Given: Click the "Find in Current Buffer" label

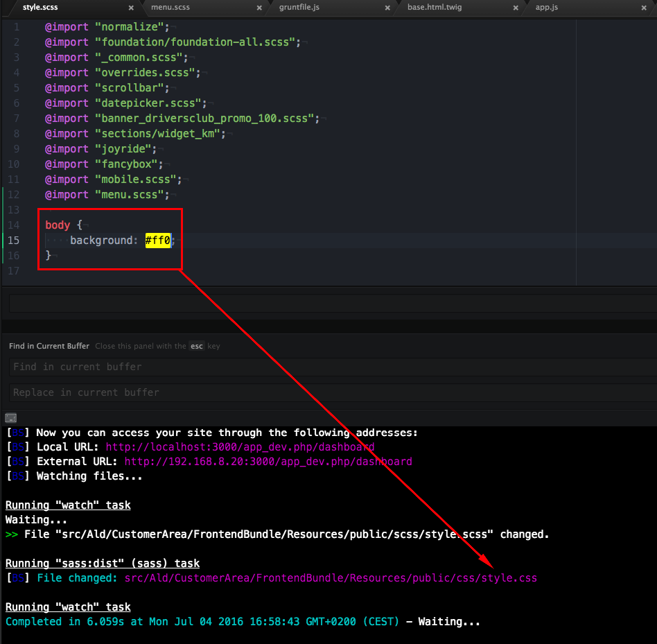Looking at the screenshot, I should tap(49, 346).
